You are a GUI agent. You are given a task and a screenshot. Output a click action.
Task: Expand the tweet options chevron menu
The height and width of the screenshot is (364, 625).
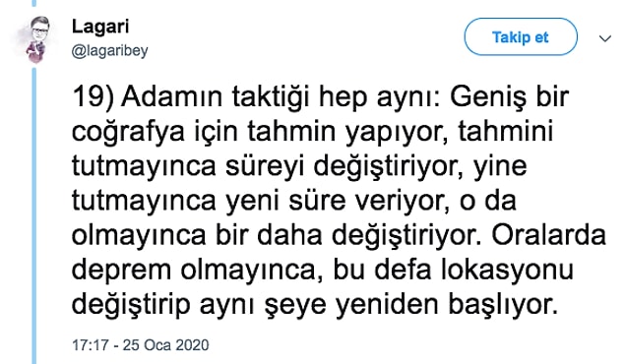coord(605,38)
